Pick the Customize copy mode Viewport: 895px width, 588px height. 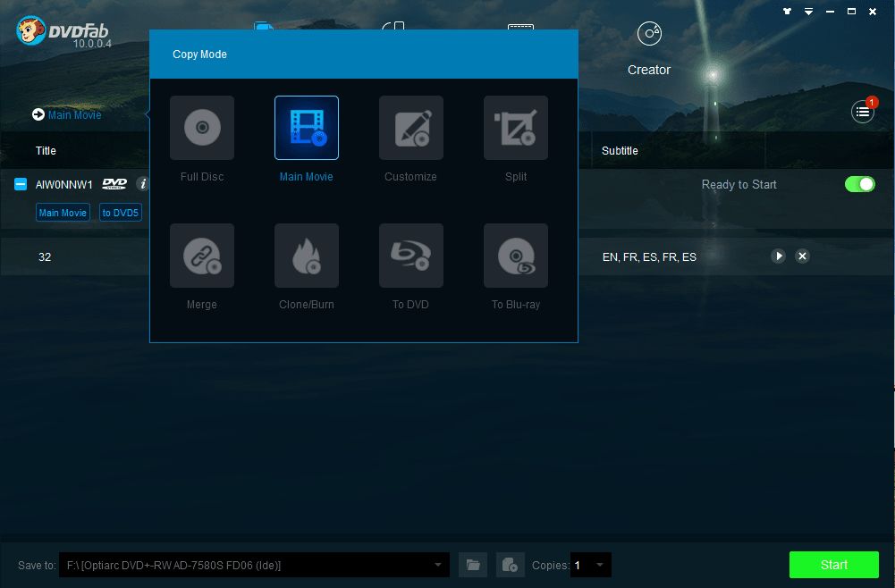[x=411, y=128]
